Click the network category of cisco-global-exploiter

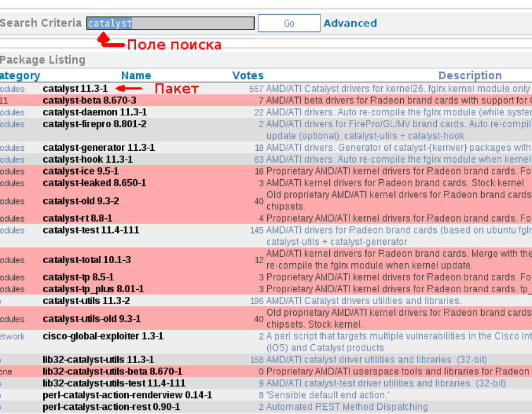point(12,337)
